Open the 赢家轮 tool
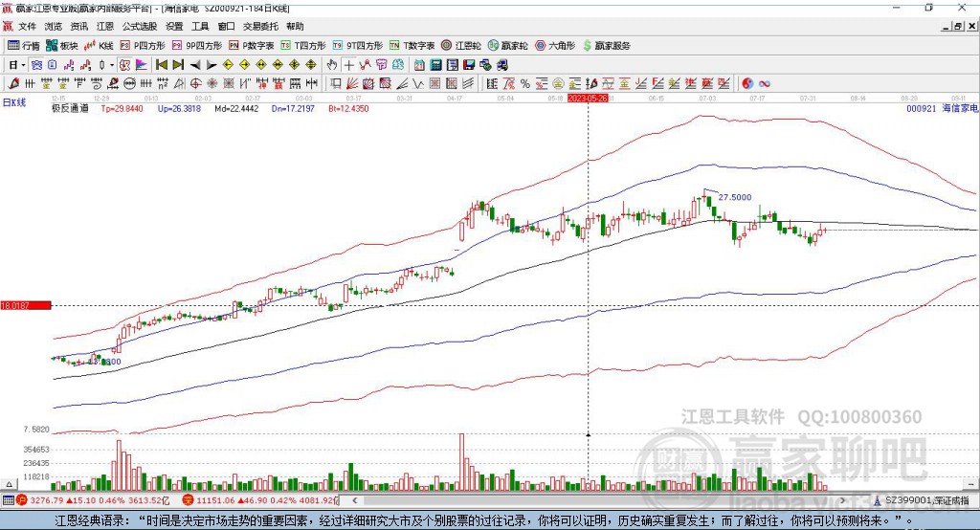 tap(508, 46)
